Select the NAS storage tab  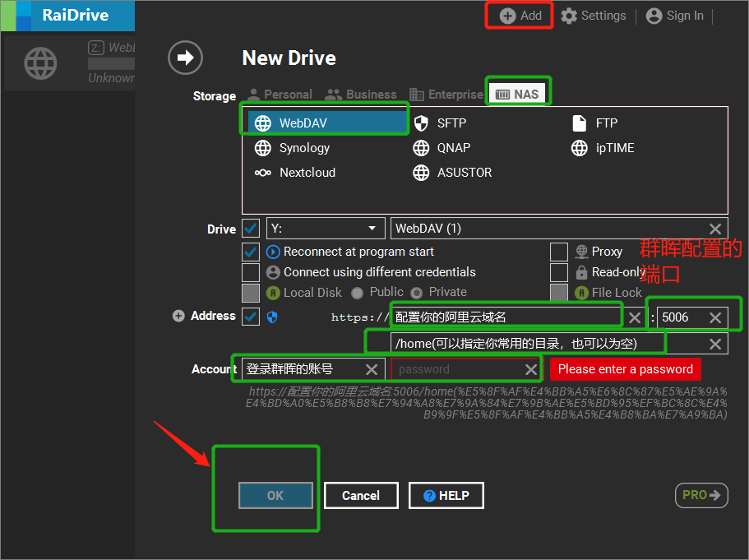(x=518, y=94)
